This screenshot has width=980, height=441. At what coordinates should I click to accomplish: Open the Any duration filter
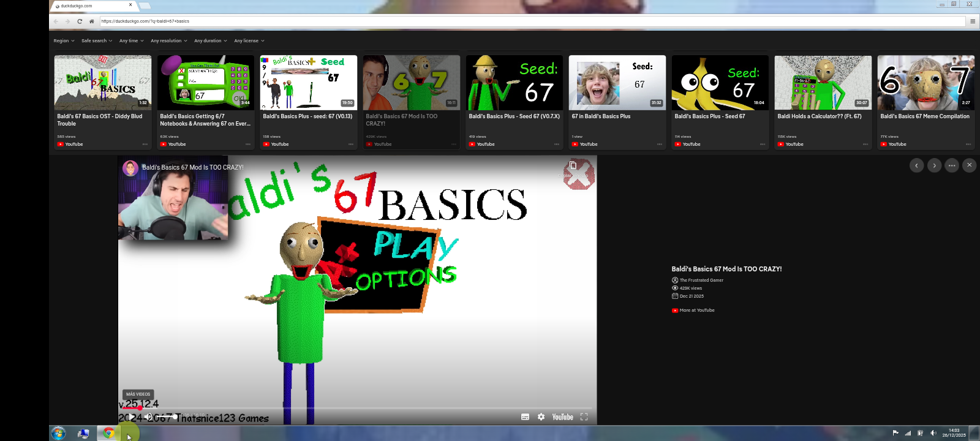click(211, 41)
